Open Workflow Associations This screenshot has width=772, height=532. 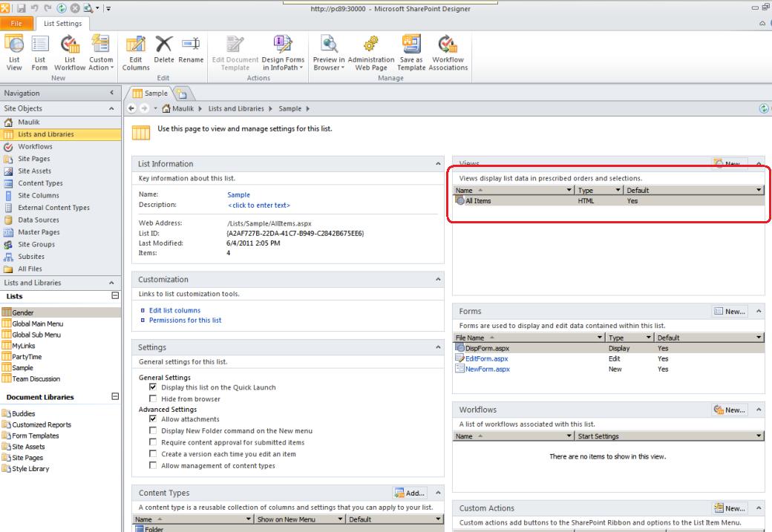448,54
